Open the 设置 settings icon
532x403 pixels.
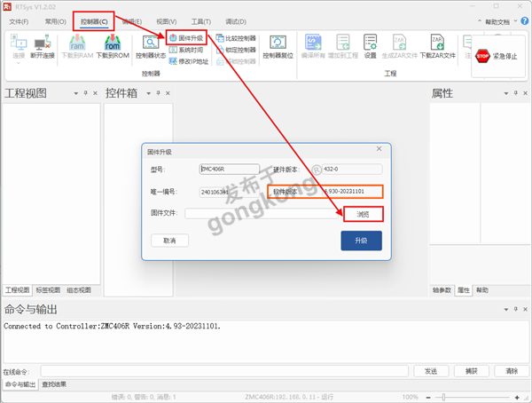pos(370,46)
